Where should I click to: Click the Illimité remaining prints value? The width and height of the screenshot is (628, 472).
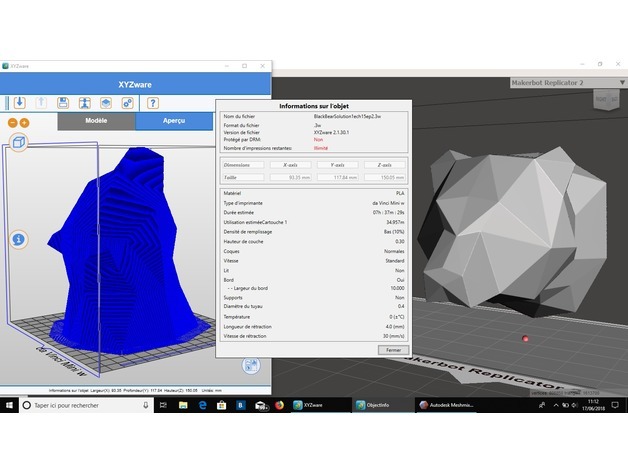click(x=320, y=148)
